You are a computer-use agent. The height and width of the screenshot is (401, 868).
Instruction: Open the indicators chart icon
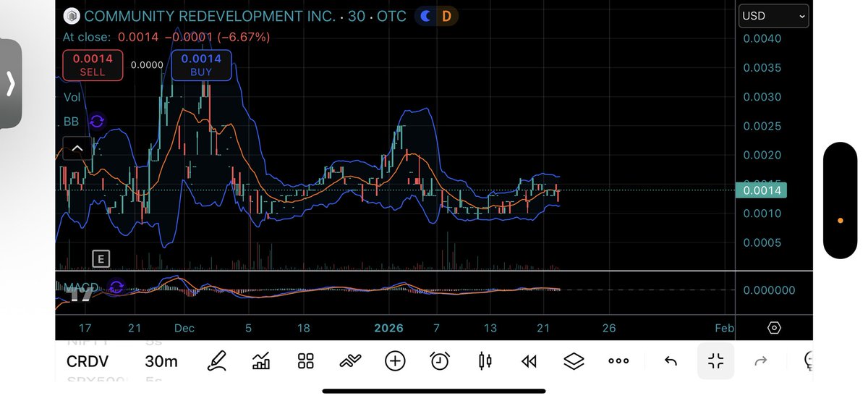pyautogui.click(x=261, y=360)
